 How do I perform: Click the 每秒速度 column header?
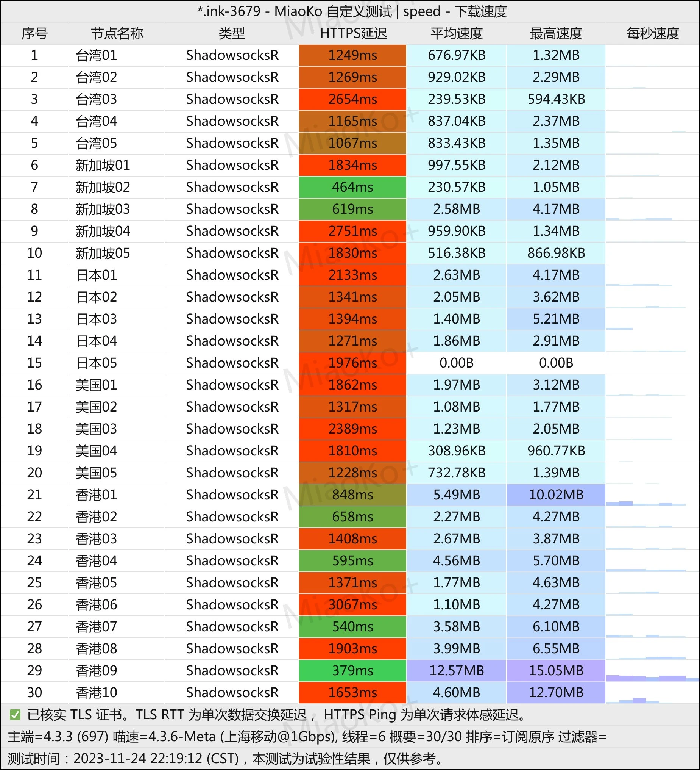pos(653,34)
